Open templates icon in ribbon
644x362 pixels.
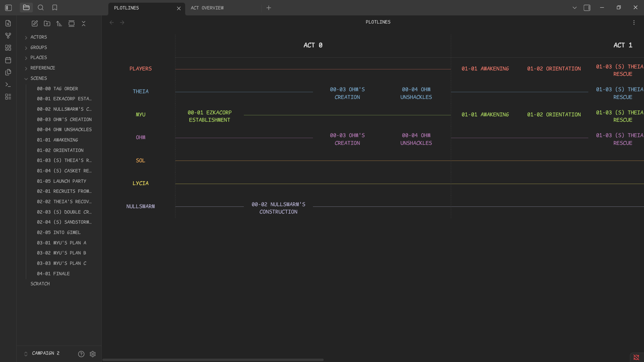pos(8,72)
